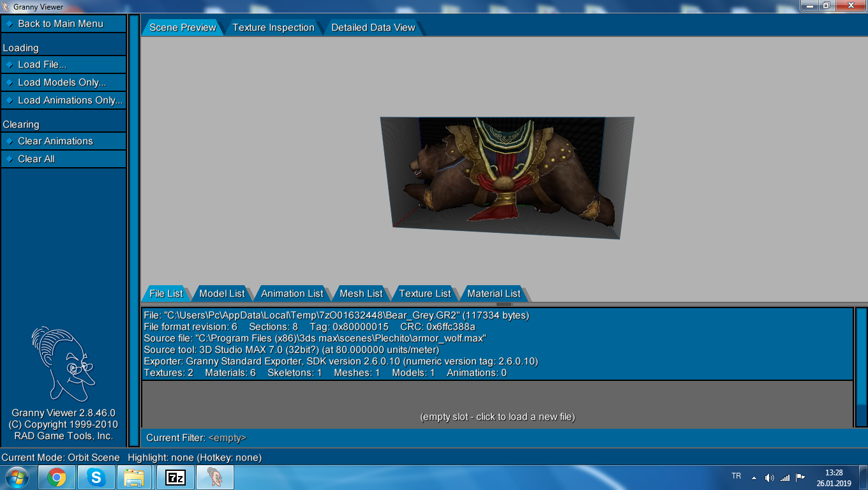Click the Textures: 2 count text
The image size is (868, 490).
click(168, 373)
